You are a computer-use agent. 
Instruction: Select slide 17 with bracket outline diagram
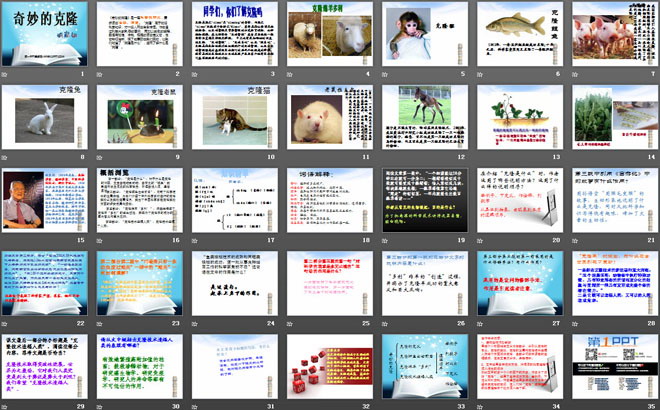235,200
